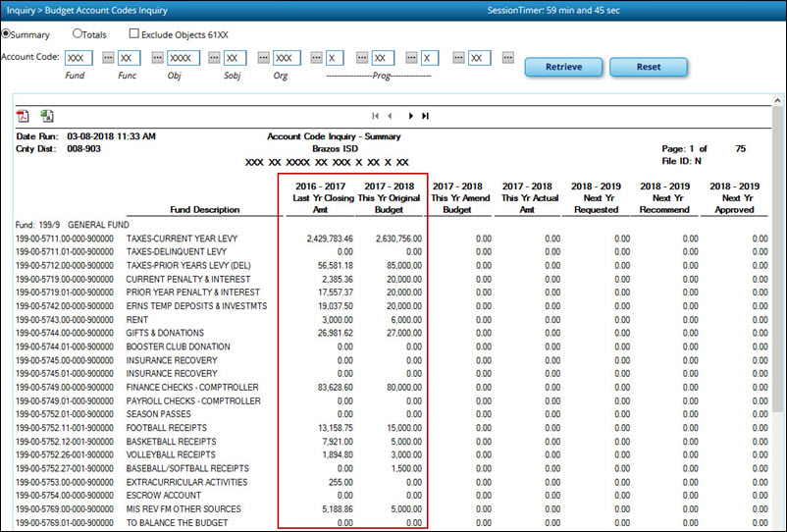787x532 pixels.
Task: Open lookup ellipsis next to Fund field
Action: [107, 58]
